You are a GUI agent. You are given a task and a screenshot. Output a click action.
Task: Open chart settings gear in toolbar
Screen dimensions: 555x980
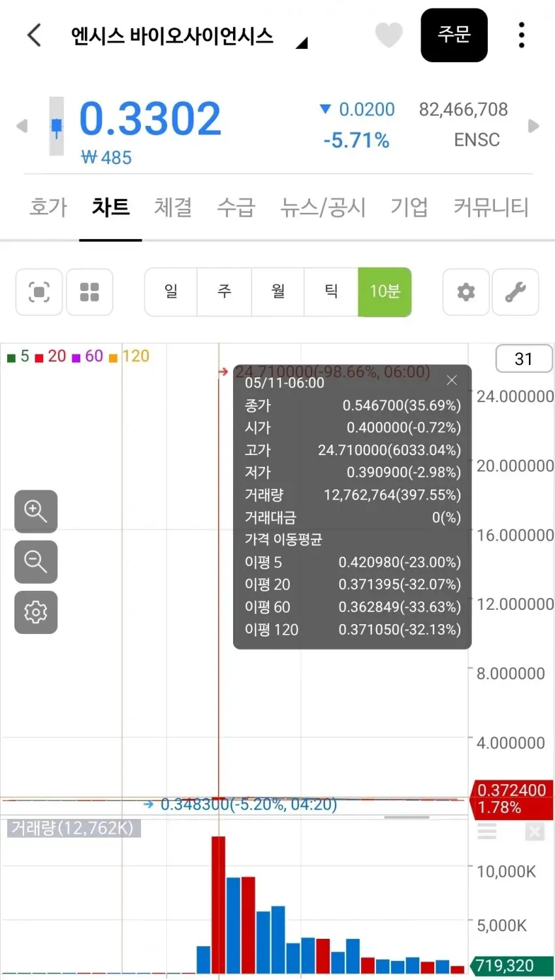466,292
